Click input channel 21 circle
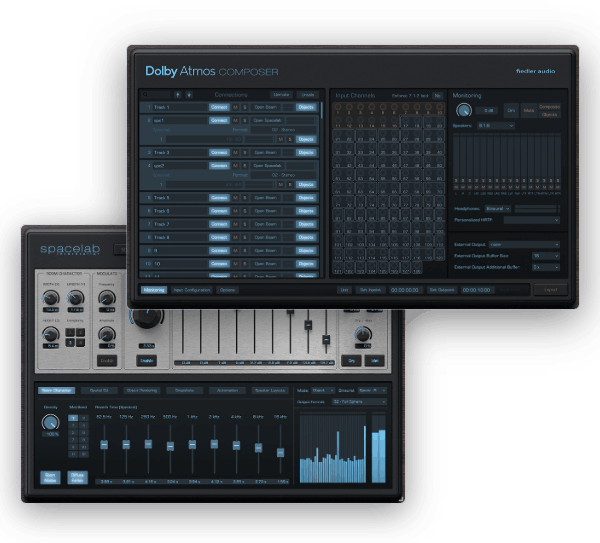This screenshot has height=543, width=600. pos(338,135)
